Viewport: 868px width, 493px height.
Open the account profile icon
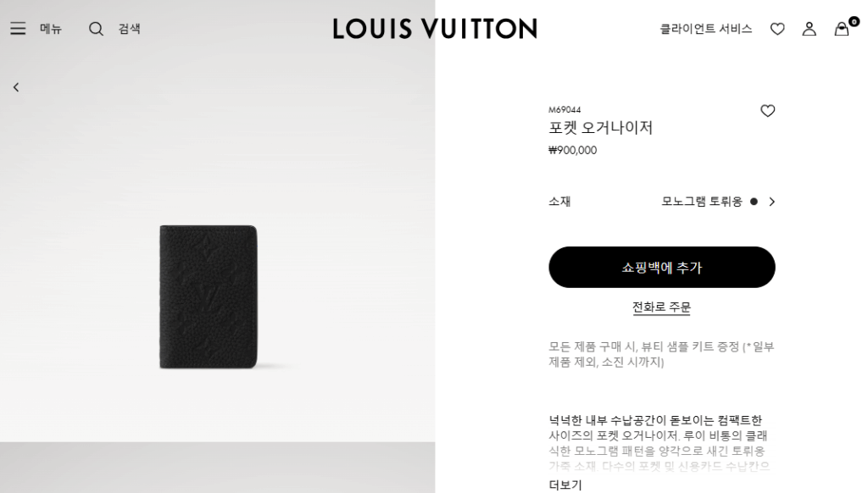810,29
